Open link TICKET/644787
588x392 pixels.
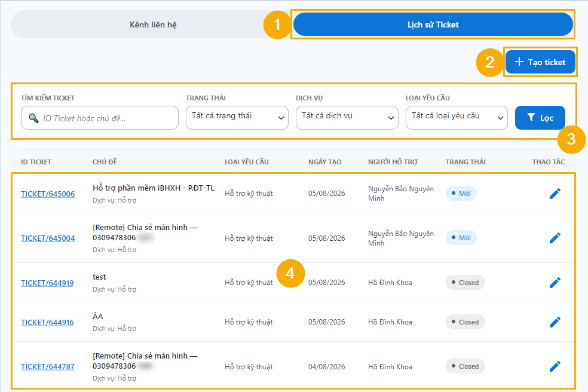[48, 366]
